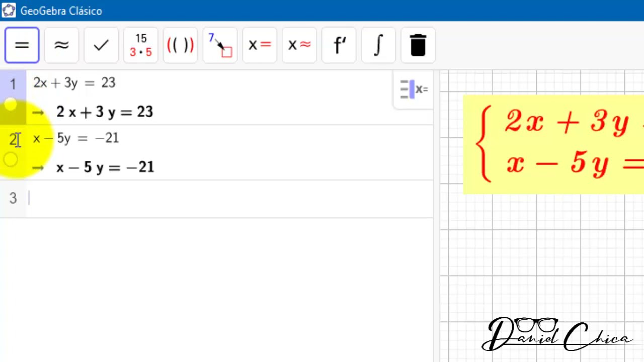Select the Factor tool (15 = 3·5)
Screen dimensions: 644x362
pyautogui.click(x=141, y=45)
